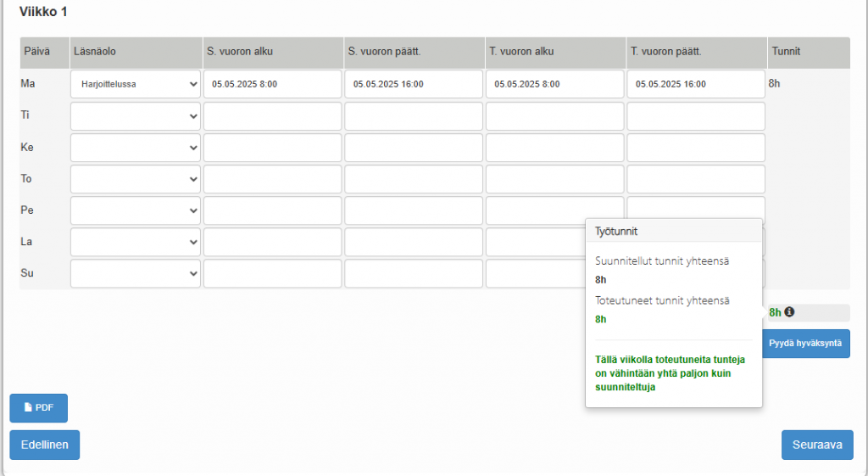
Task: Advance to next week with Seuraava
Action: click(x=816, y=445)
